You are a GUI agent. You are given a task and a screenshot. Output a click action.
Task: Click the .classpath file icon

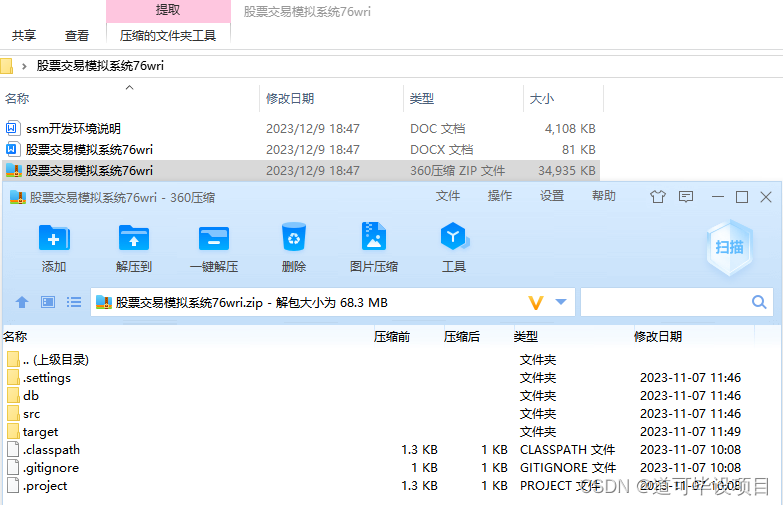(13, 449)
